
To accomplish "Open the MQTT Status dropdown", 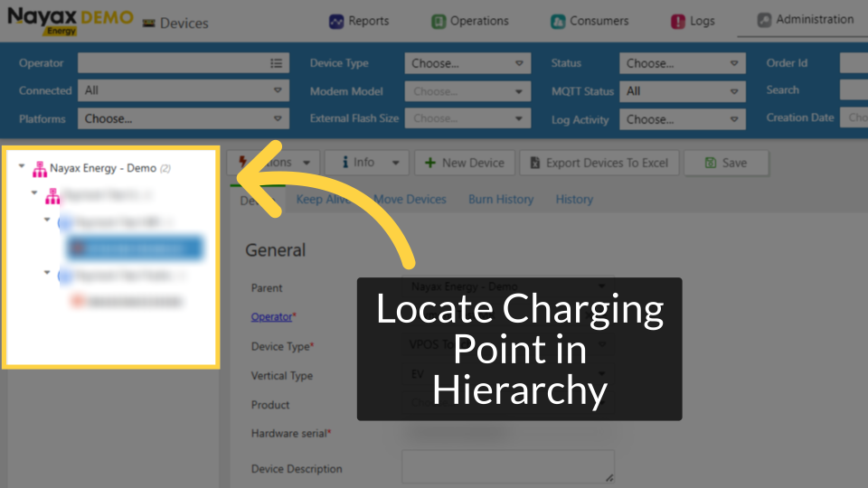I will [x=682, y=91].
